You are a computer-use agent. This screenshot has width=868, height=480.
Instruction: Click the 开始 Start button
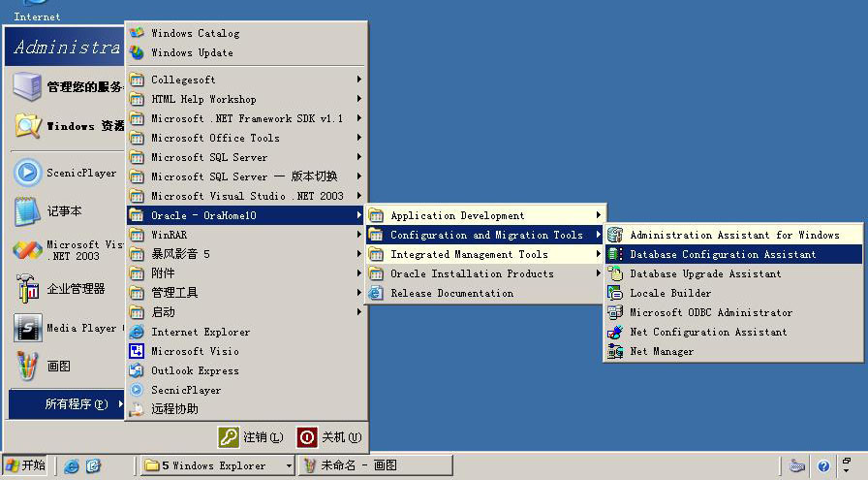[x=26, y=465]
